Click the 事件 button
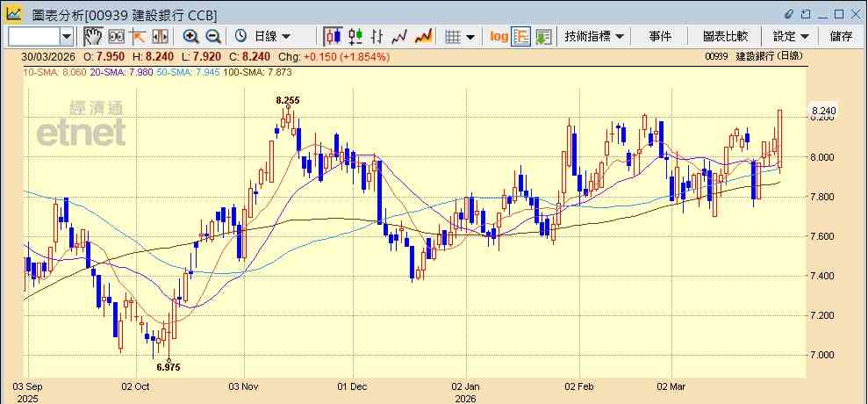Image resolution: width=868 pixels, height=404 pixels. [x=660, y=37]
